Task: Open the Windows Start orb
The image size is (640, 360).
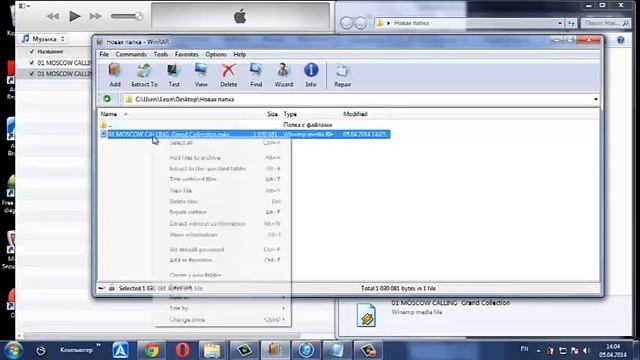Action: (x=13, y=350)
